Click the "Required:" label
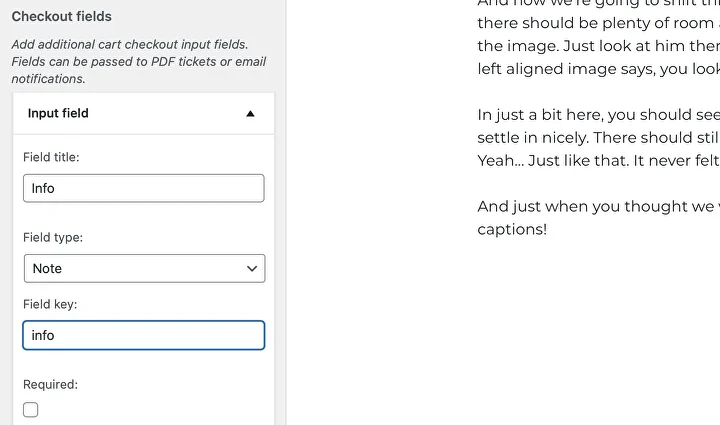 (50, 384)
